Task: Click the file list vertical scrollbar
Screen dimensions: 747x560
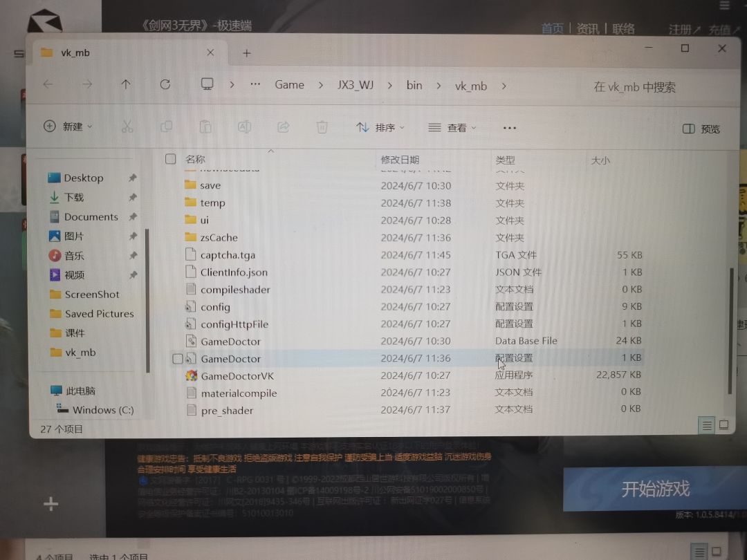Action: point(730,331)
